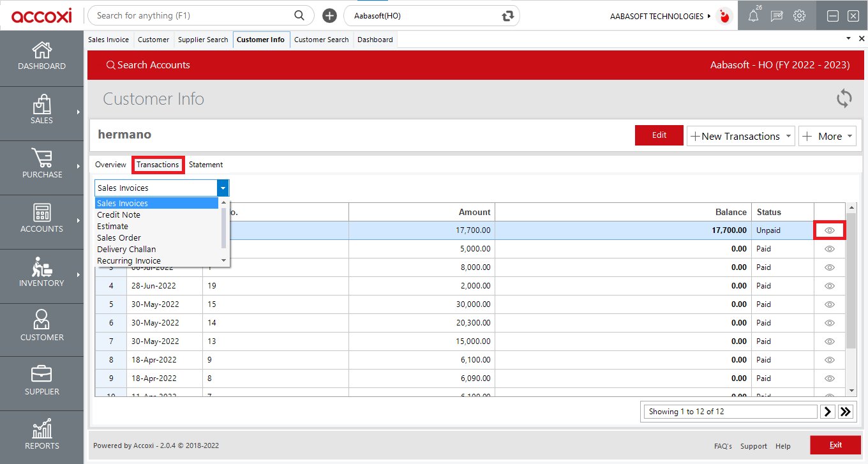Viewport: 868px width, 464px height.
Task: Open the settings gear icon
Action: [799, 16]
